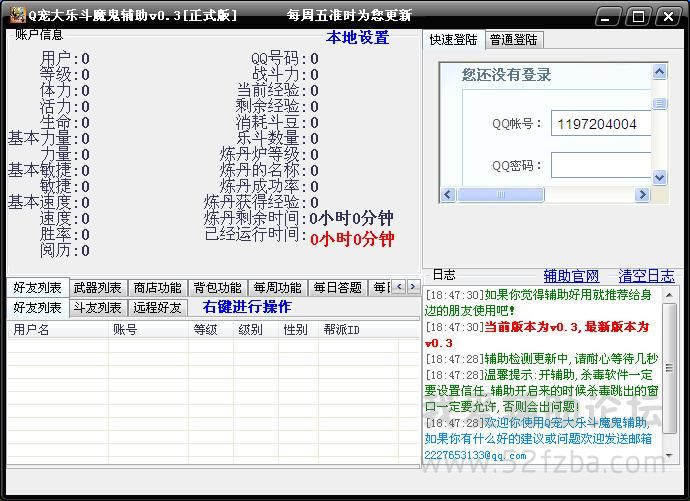Image resolution: width=690 pixels, height=501 pixels.
Task: Click the 级别 column header
Action: (256, 329)
